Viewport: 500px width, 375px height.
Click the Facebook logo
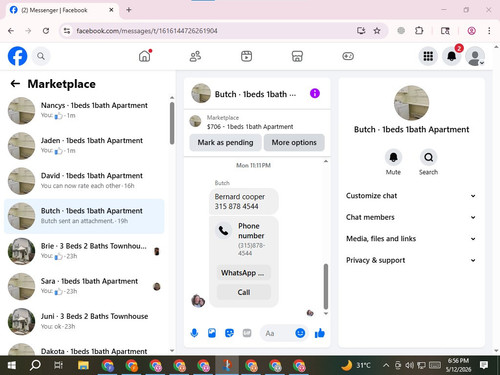(x=17, y=56)
